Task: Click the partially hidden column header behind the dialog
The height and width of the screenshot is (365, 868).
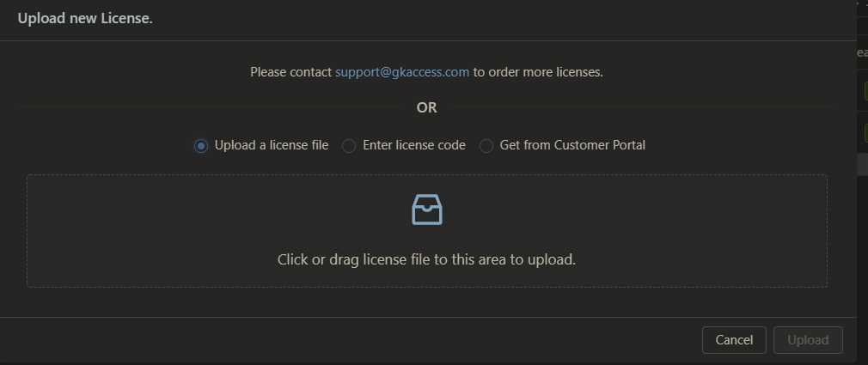Action: coord(862,53)
